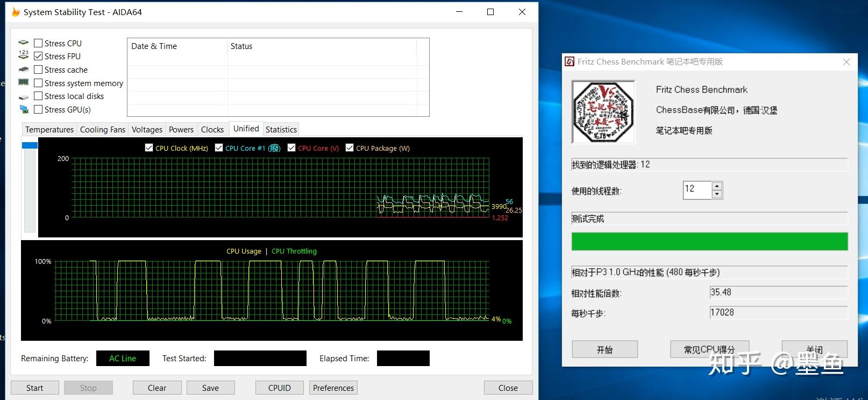Viewport: 868px width, 400px height.
Task: Open the Voltages tab
Action: [x=147, y=129]
